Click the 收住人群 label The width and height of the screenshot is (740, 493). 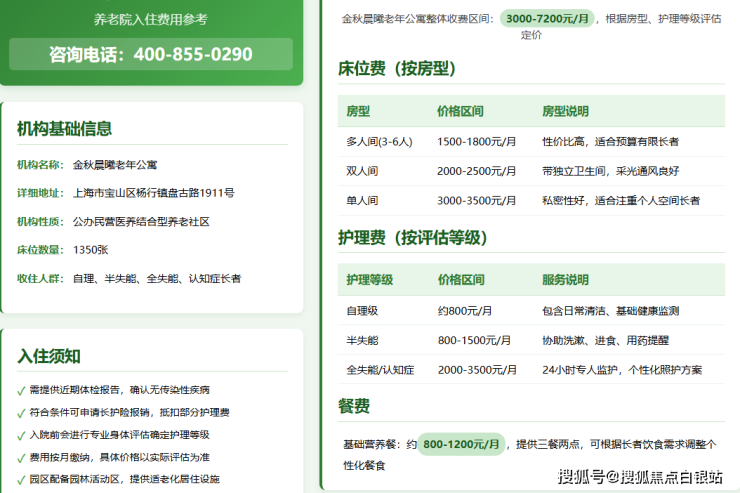click(x=40, y=279)
